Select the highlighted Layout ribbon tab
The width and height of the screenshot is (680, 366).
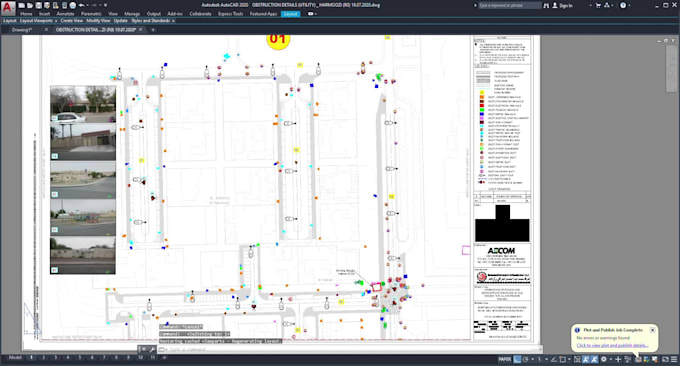[290, 14]
